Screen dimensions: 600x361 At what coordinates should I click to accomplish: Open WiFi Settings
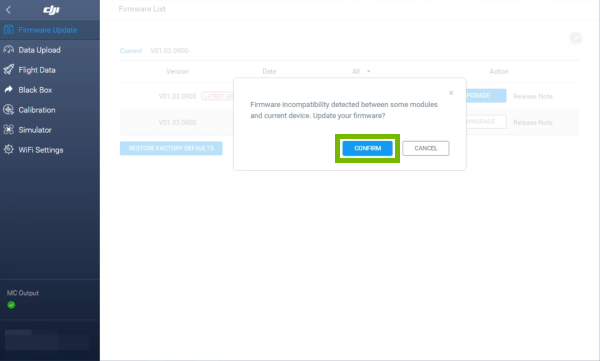[50, 149]
